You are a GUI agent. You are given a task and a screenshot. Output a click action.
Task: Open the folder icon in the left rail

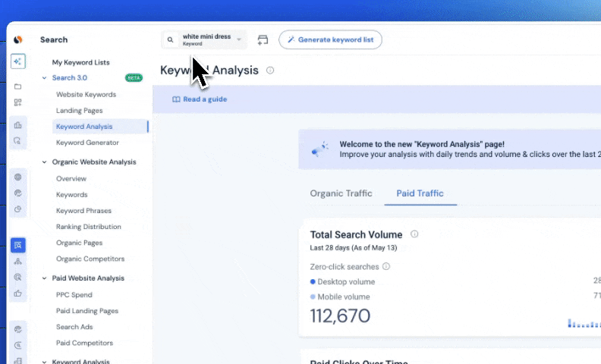pyautogui.click(x=17, y=86)
